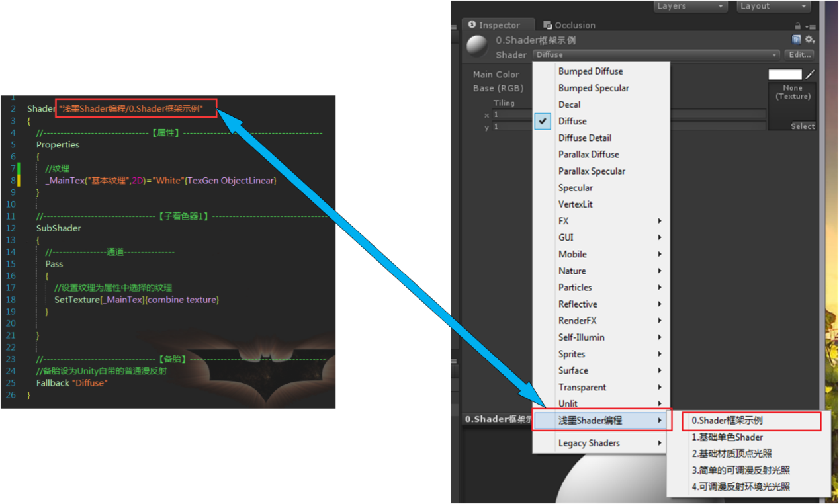Select 0.Shader框架示例 in submenu
Screen dimensions: 839x504
point(752,421)
